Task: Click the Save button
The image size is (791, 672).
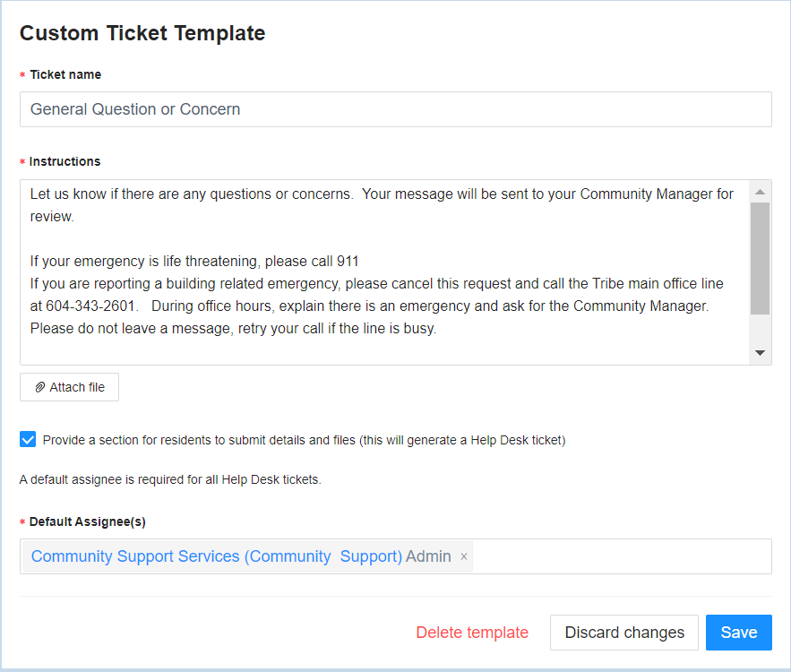Action: tap(738, 633)
